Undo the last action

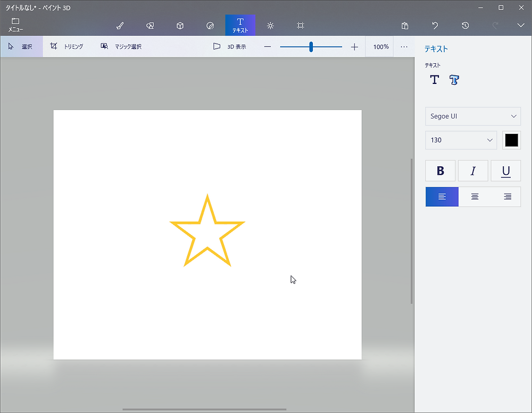(435, 26)
